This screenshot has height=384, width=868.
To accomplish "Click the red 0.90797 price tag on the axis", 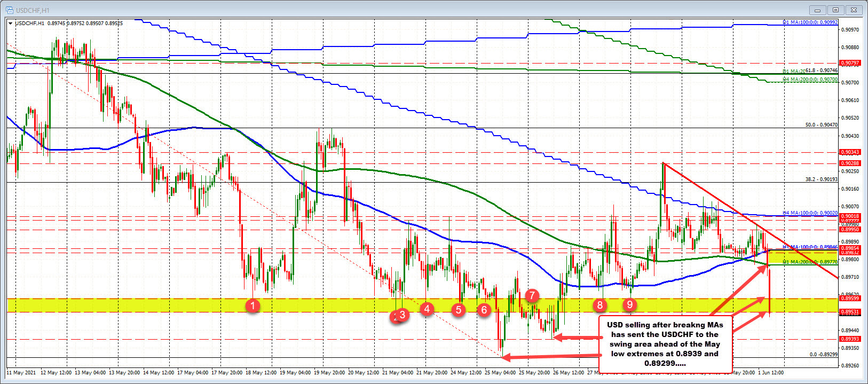I will [850, 62].
